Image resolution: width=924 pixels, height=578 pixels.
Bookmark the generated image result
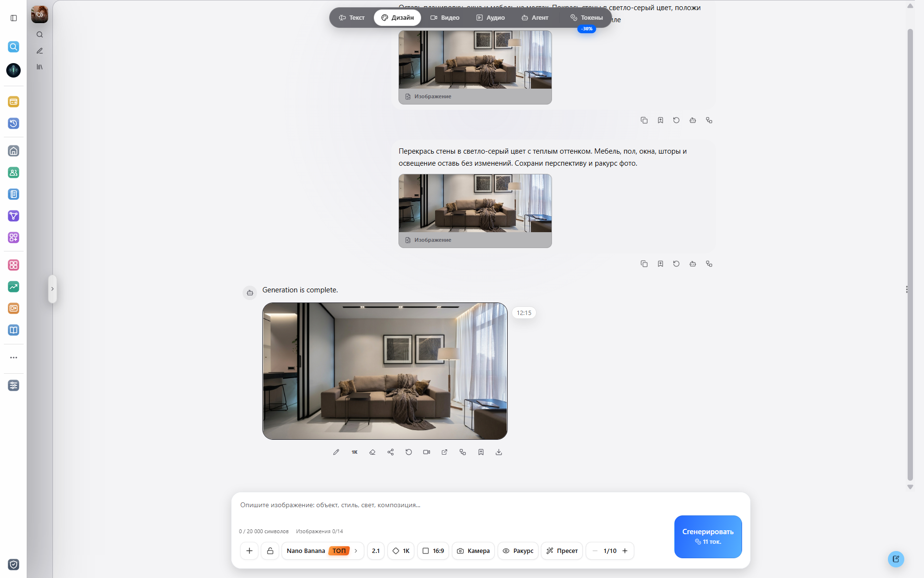[481, 452]
